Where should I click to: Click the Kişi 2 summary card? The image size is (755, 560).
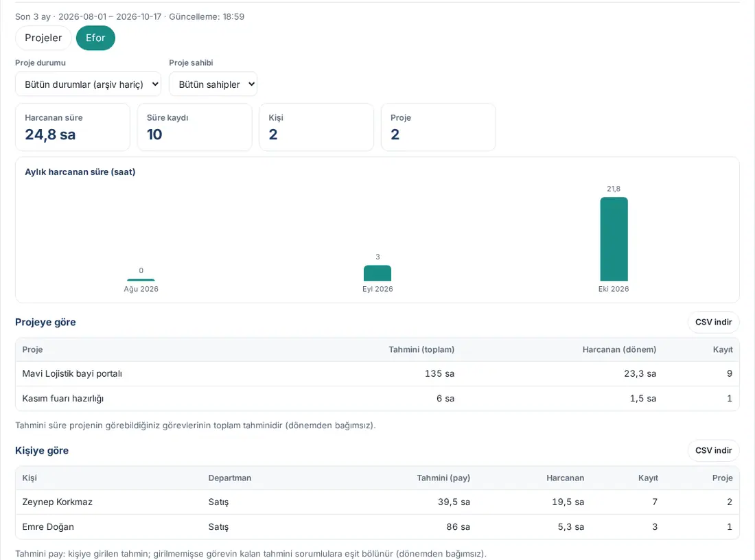coord(316,127)
